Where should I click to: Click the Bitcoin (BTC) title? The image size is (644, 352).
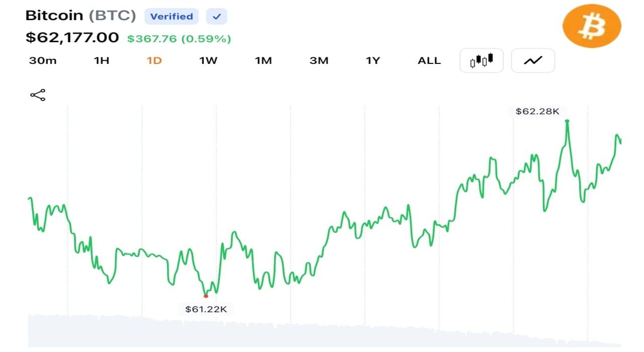coord(80,15)
